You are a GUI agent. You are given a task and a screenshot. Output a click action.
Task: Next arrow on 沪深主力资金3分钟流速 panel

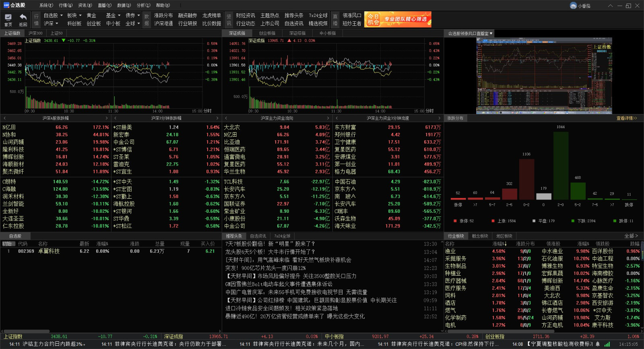[x=440, y=118]
